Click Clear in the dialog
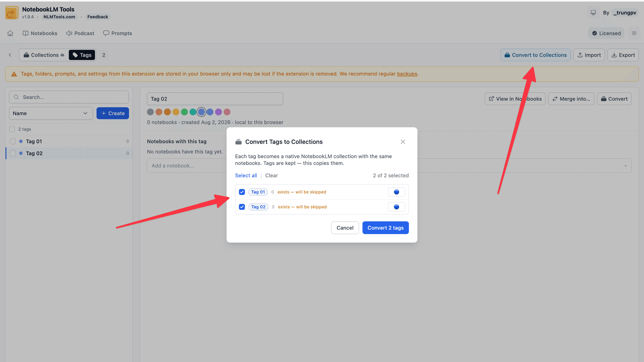 [271, 176]
